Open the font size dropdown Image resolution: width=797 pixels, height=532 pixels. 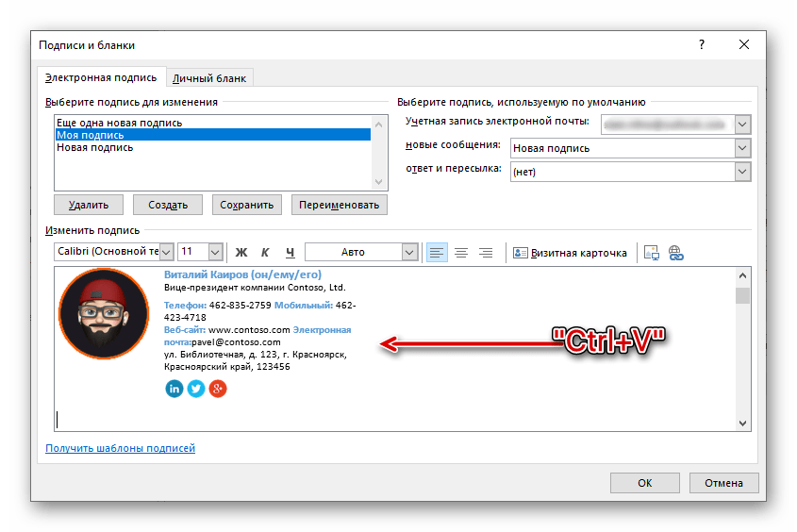pyautogui.click(x=215, y=252)
